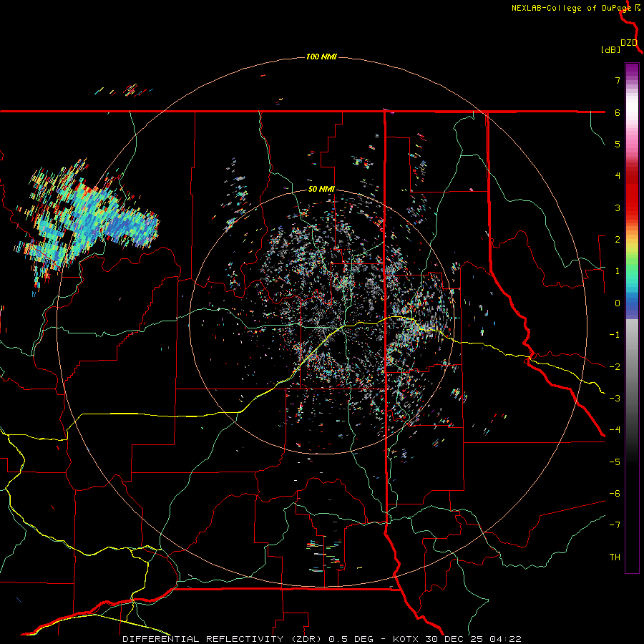Click the TH label on color scale

pyautogui.click(x=615, y=557)
